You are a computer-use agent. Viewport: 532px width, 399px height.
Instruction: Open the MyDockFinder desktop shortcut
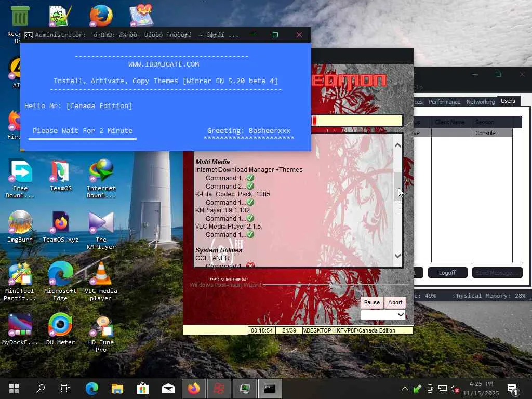click(20, 329)
